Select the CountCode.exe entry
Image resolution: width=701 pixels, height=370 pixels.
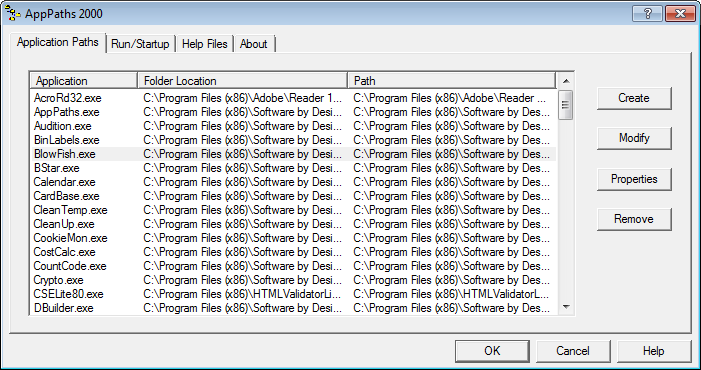293,266
